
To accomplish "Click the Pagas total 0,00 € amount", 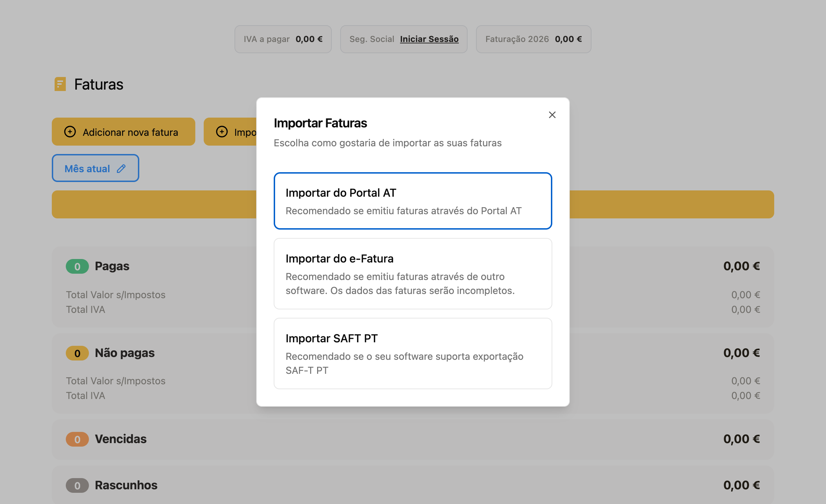I will [742, 266].
